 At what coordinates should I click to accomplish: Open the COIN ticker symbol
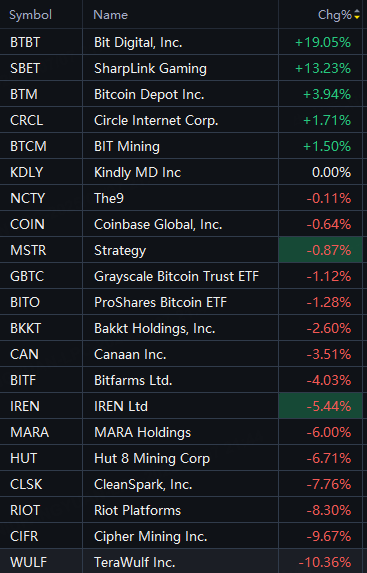coord(27,224)
